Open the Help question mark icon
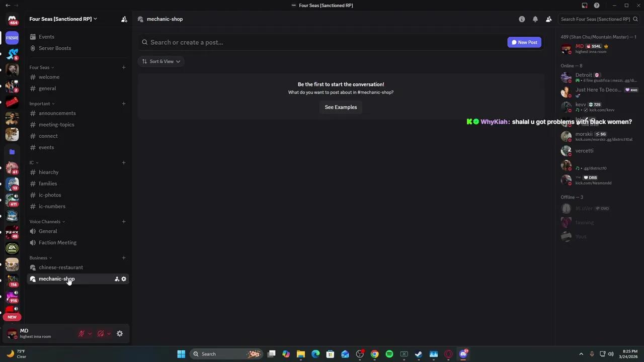 [x=597, y=6]
